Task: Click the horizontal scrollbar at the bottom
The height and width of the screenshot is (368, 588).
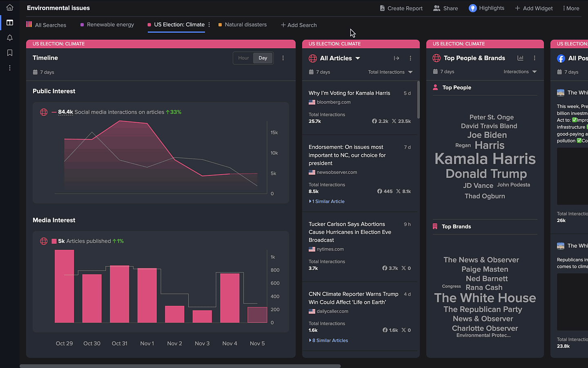Action: pyautogui.click(x=180, y=366)
